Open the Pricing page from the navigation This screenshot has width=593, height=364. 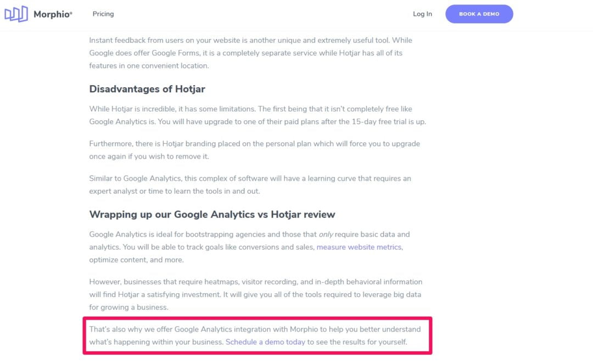[103, 14]
